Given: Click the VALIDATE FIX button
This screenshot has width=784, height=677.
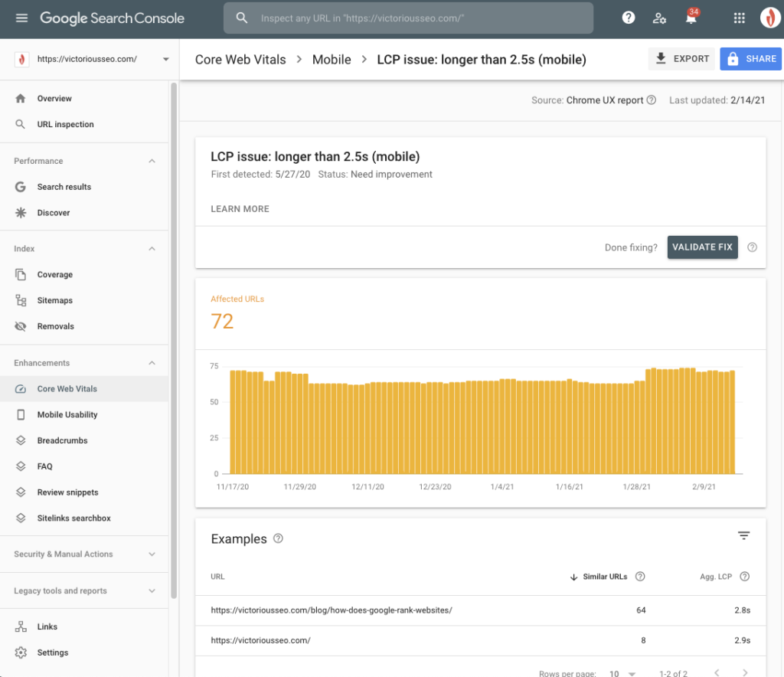Looking at the screenshot, I should [702, 247].
